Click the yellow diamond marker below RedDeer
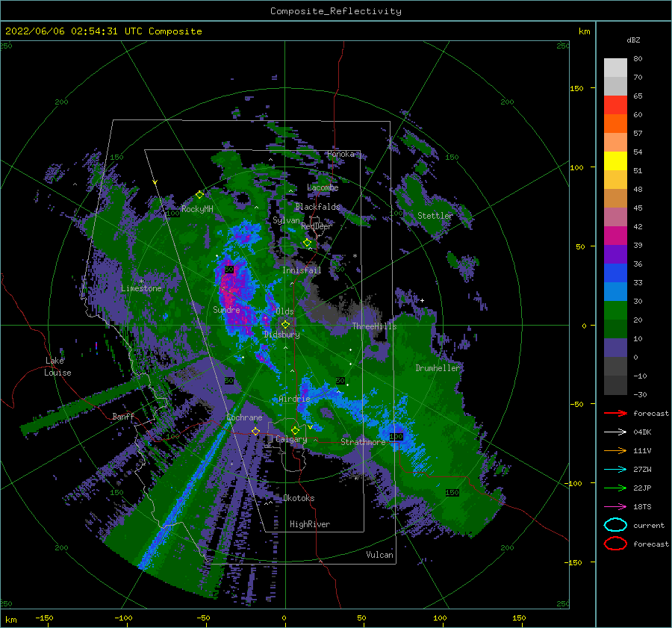Screen dimensions: 672x628 (x=308, y=243)
